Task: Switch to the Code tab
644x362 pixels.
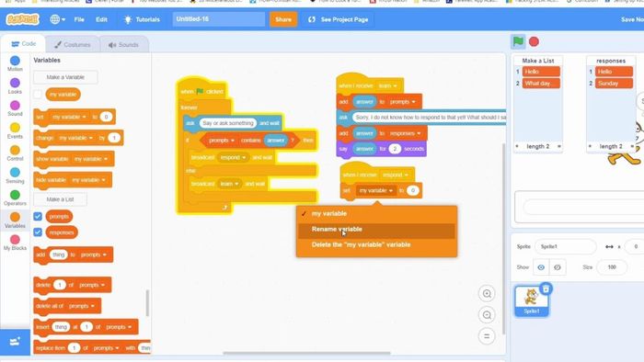Action: 23,44
